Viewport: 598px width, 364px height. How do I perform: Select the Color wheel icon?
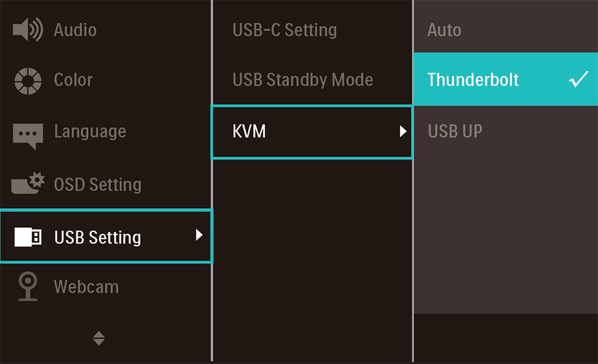tap(28, 81)
